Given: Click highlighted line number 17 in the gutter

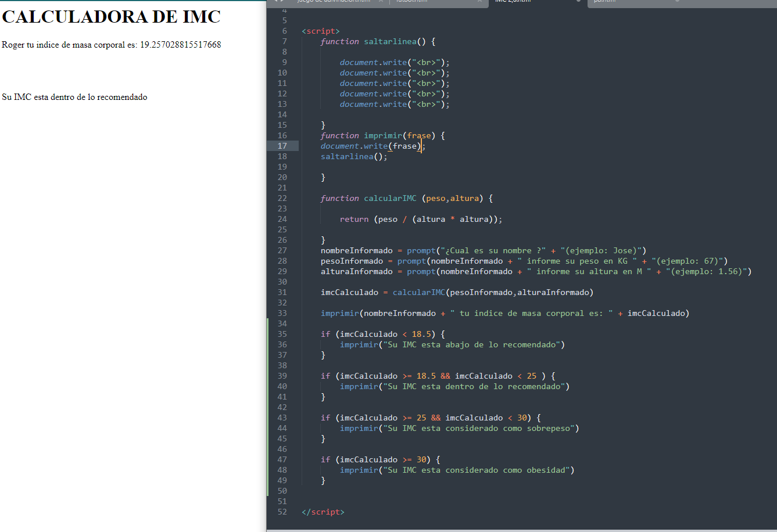Looking at the screenshot, I should pos(282,146).
